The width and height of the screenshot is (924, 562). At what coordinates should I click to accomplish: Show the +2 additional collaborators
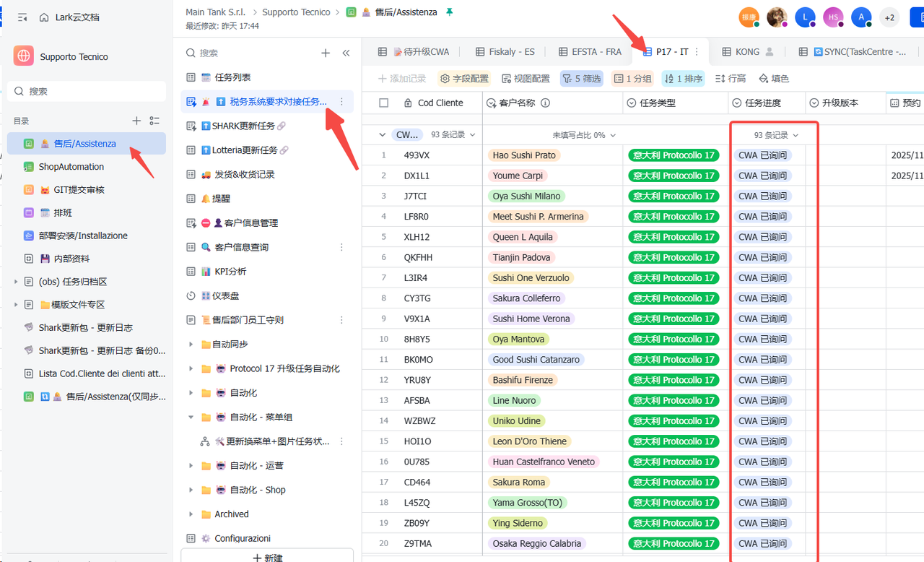pyautogui.click(x=889, y=17)
